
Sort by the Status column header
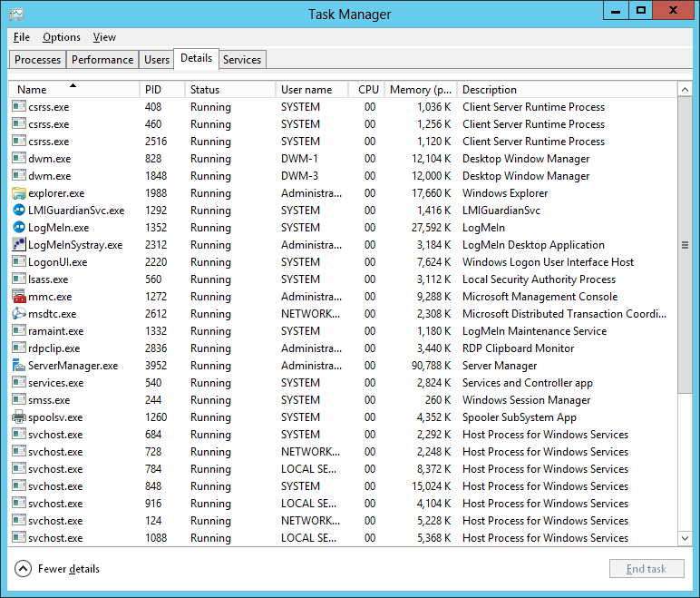230,90
